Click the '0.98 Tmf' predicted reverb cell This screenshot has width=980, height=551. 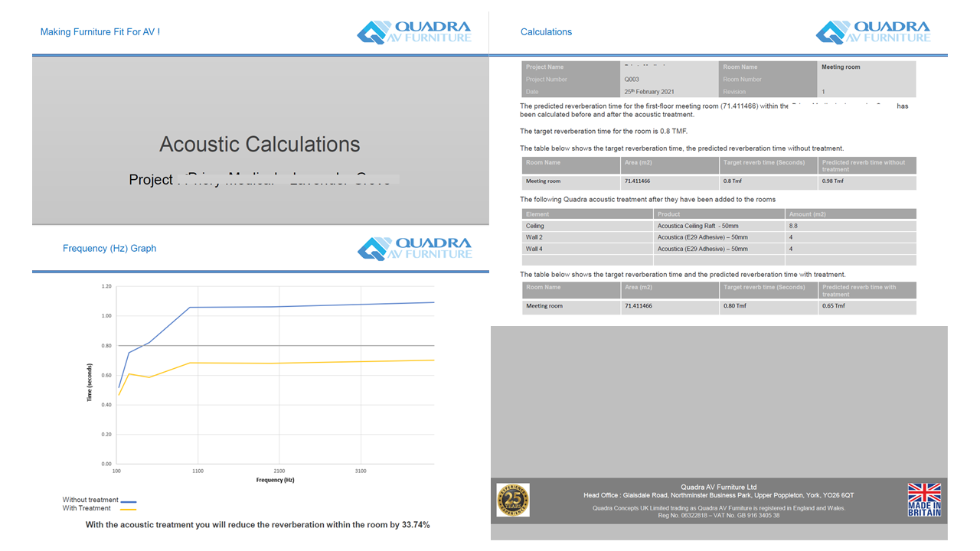833,181
